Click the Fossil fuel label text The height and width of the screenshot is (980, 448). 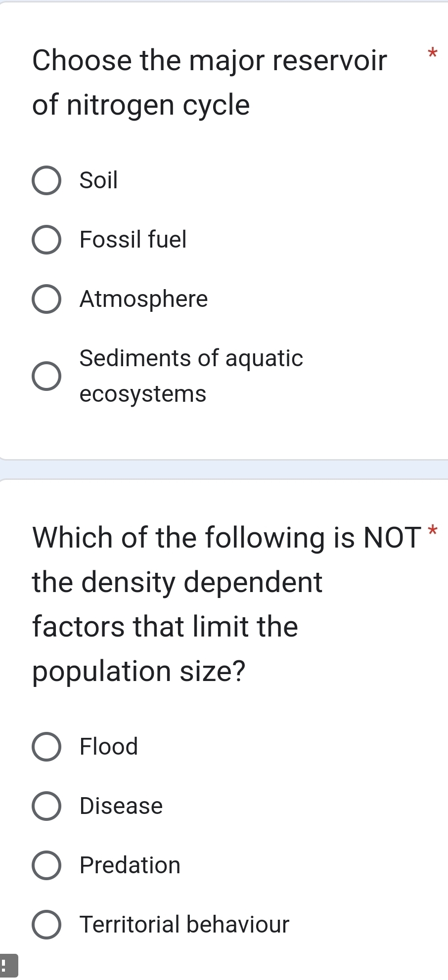coord(133,241)
